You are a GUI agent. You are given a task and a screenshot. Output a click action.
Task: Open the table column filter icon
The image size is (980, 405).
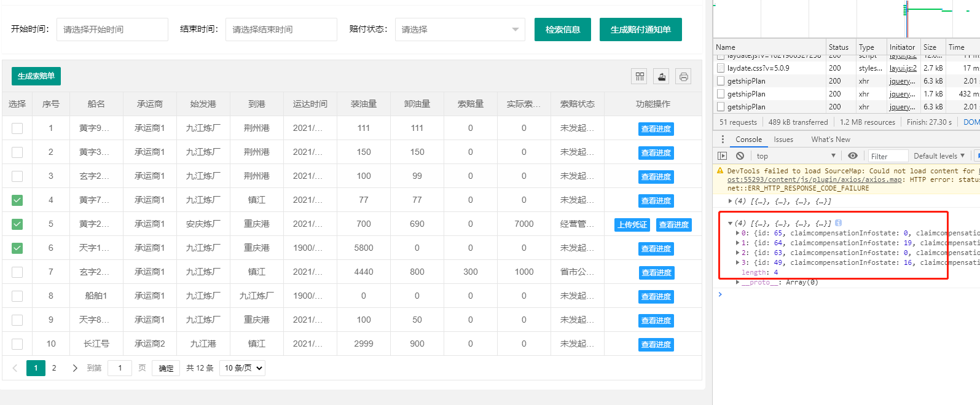click(x=640, y=76)
